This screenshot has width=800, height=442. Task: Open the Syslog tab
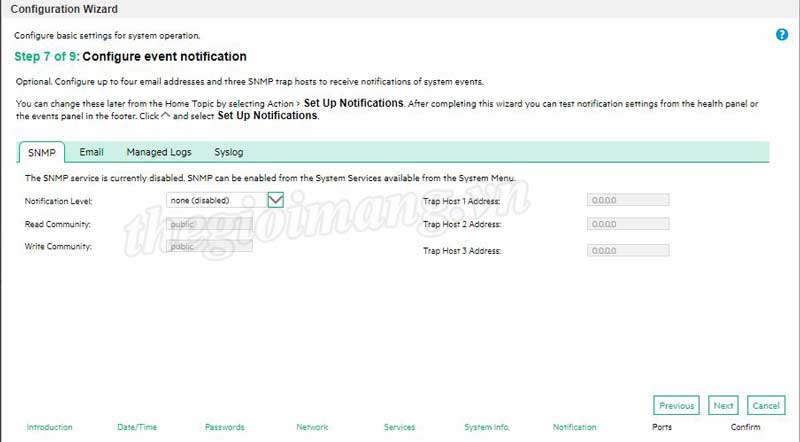[229, 152]
